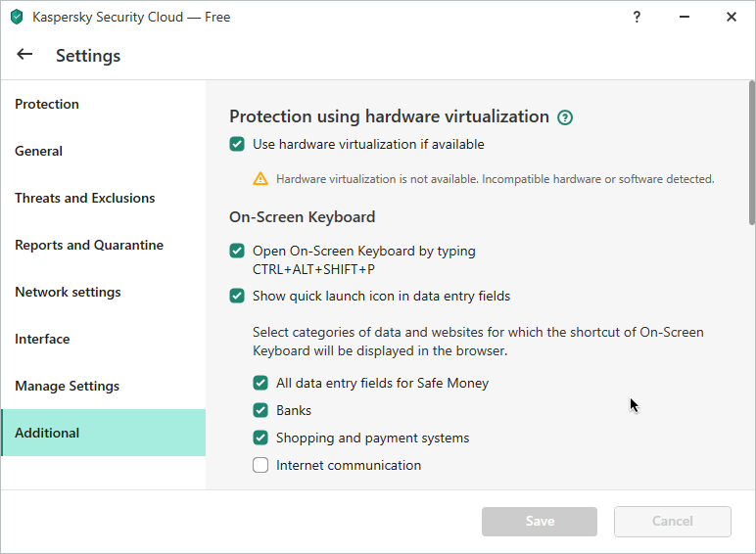
Task: Enable the Internet communication checkbox
Action: [x=260, y=465]
